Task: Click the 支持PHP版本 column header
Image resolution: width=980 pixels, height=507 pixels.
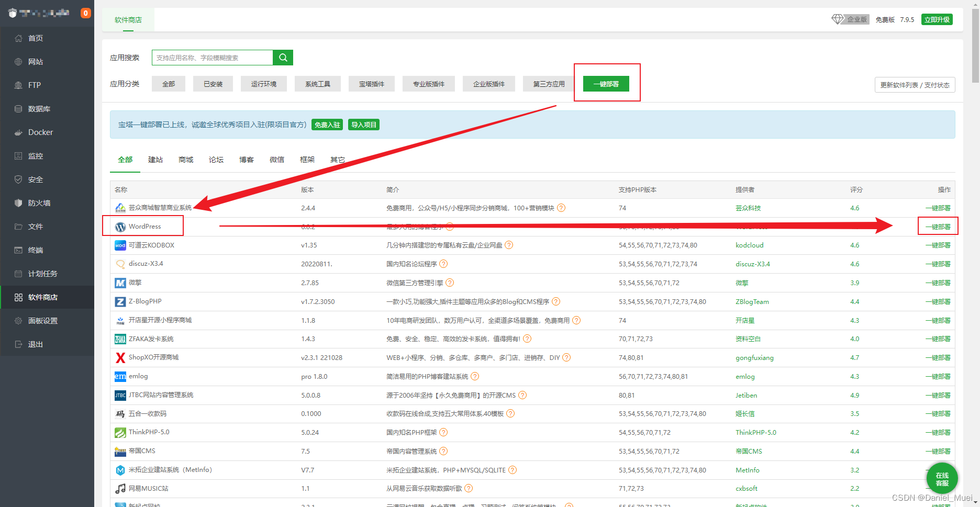Action: point(638,190)
